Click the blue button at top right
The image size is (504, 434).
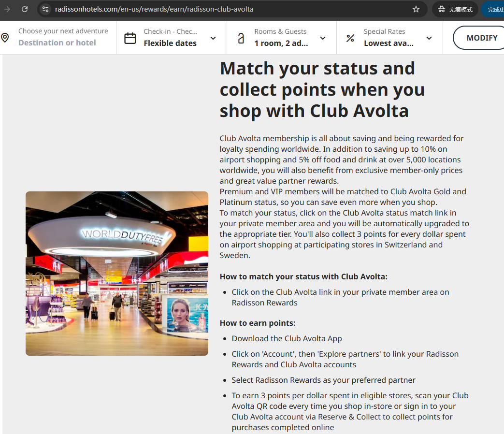(x=494, y=9)
